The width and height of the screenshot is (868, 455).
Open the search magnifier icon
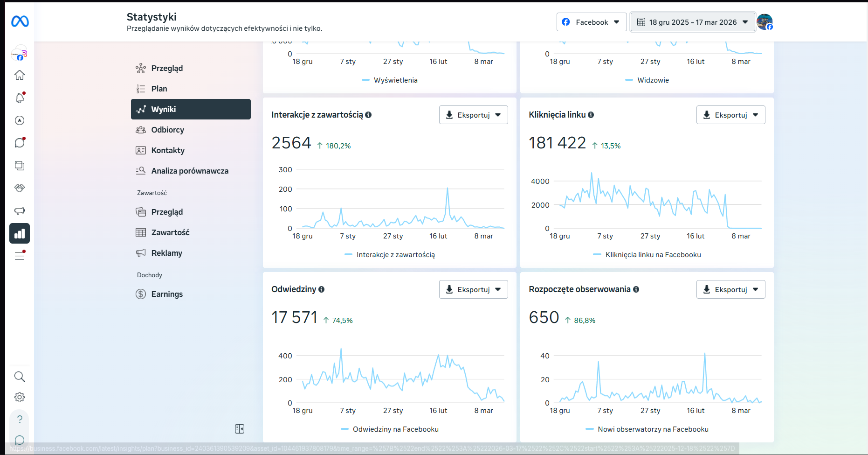(20, 377)
